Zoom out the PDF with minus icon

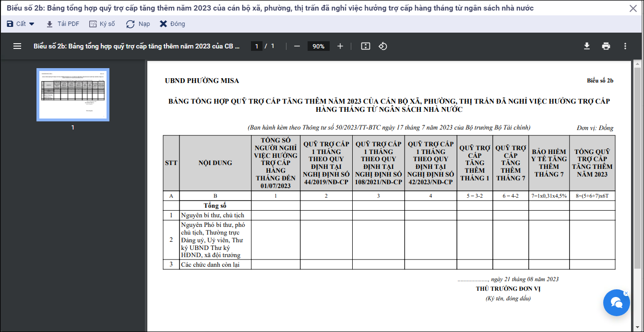(x=297, y=46)
